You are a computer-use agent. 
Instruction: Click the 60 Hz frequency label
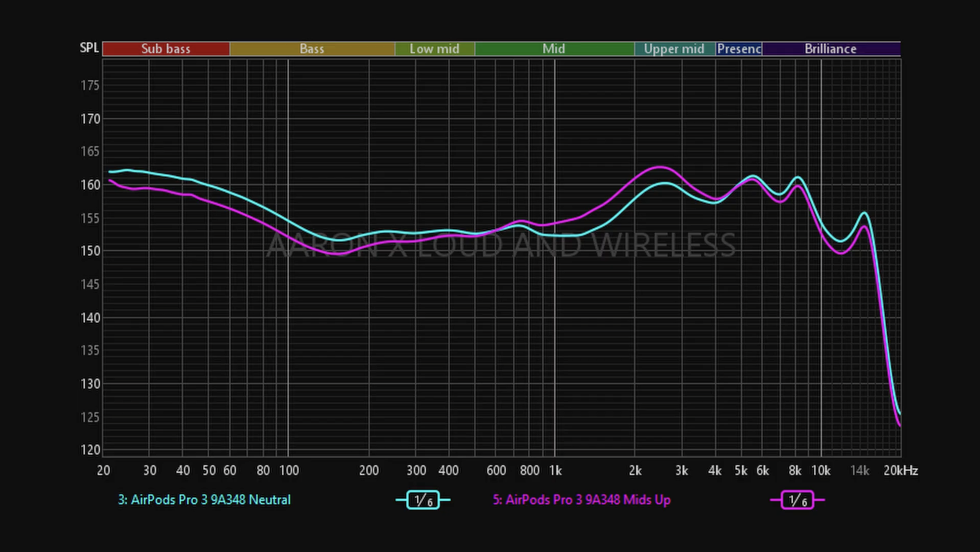click(x=230, y=470)
